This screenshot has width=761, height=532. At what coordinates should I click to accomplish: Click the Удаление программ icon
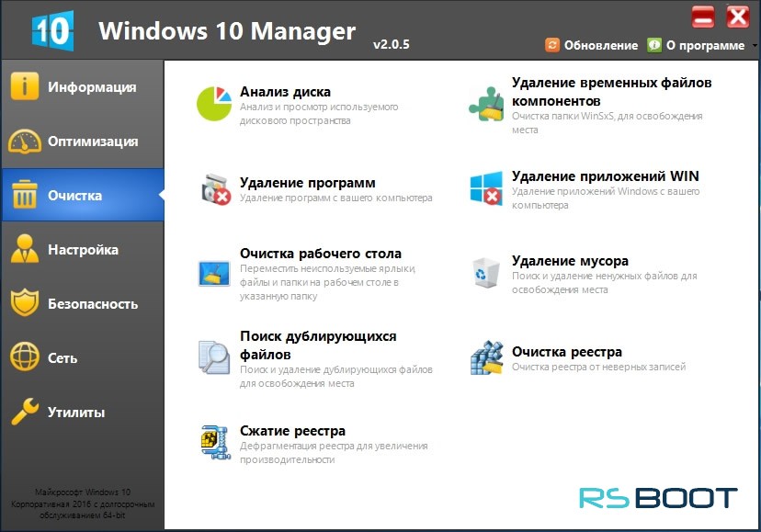click(x=216, y=189)
